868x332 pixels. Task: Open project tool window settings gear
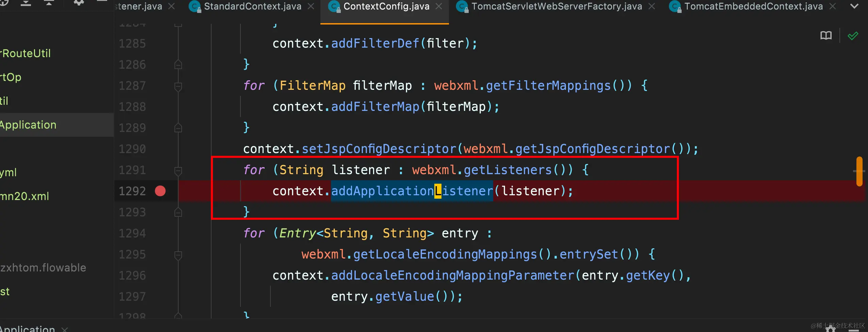click(x=79, y=2)
